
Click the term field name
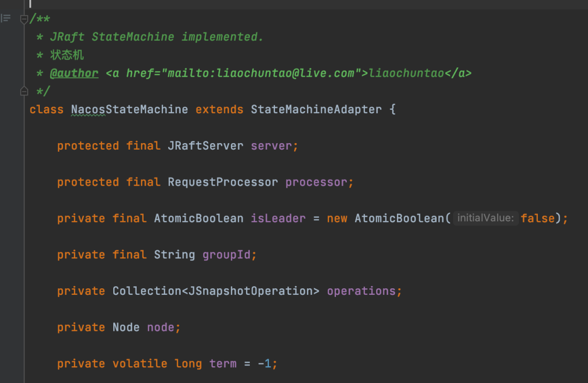223,364
